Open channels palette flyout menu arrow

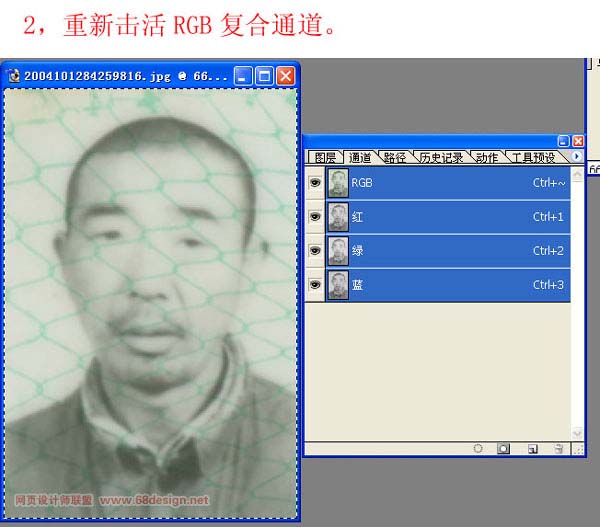click(577, 157)
